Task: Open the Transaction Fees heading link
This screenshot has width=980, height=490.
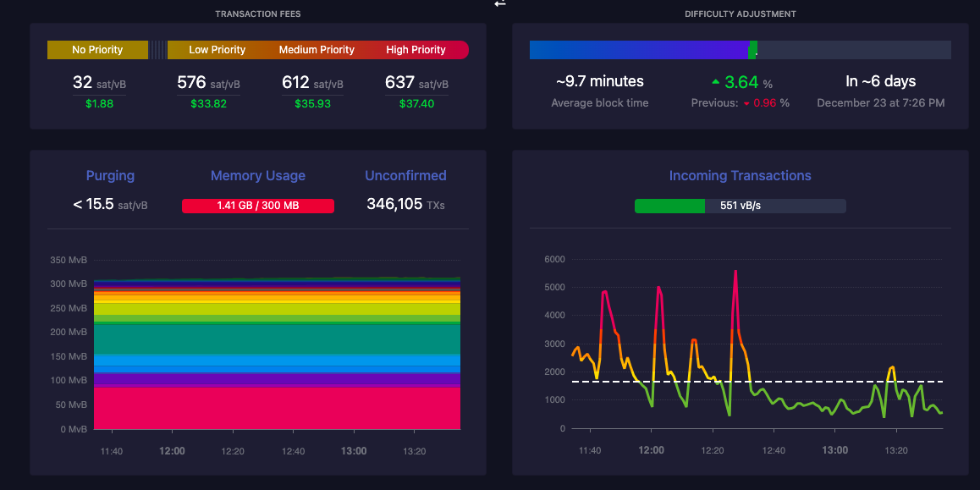Action: (258, 14)
